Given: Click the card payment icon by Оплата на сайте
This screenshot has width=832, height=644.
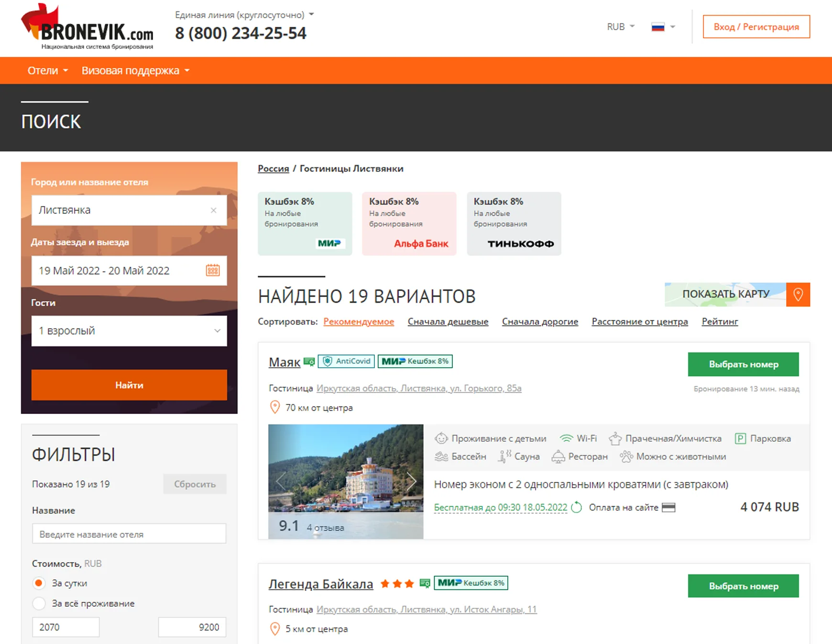Looking at the screenshot, I should pyautogui.click(x=668, y=507).
